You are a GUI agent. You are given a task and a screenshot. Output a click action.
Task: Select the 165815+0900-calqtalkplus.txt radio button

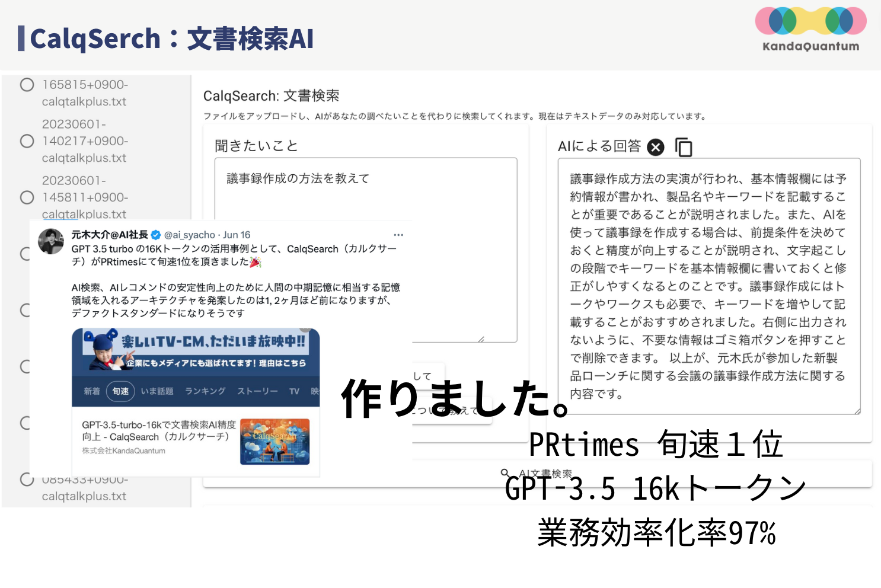[x=27, y=84]
